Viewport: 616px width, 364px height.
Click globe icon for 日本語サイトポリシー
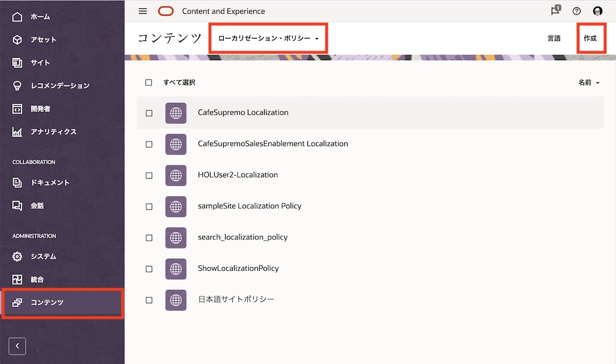point(176,300)
